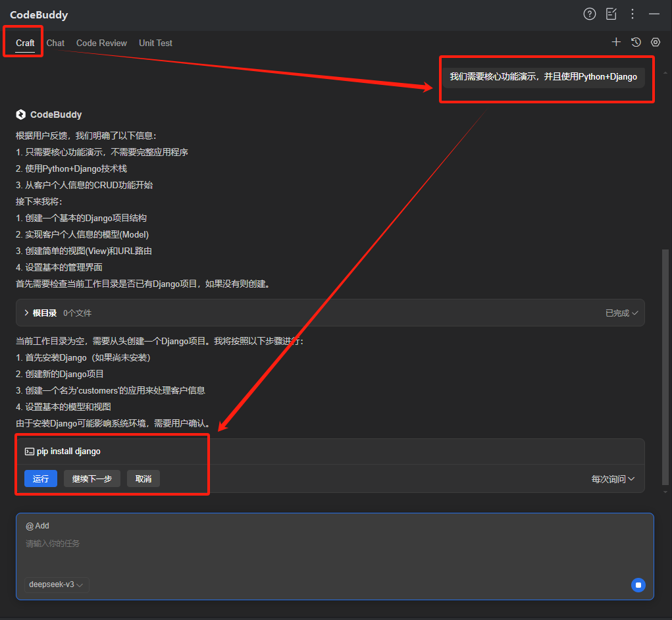Open the settings gear icon
Screen dimensions: 672x620
(x=656, y=42)
